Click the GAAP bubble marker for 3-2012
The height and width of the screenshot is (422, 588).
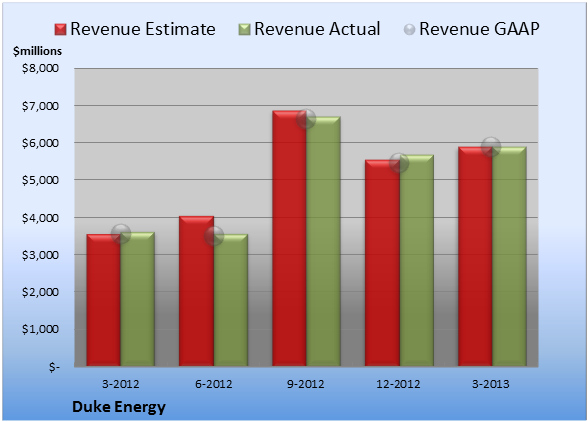pyautogui.click(x=121, y=234)
